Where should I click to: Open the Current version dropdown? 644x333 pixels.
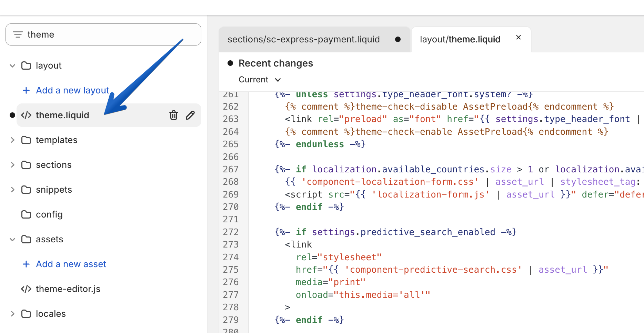(260, 80)
